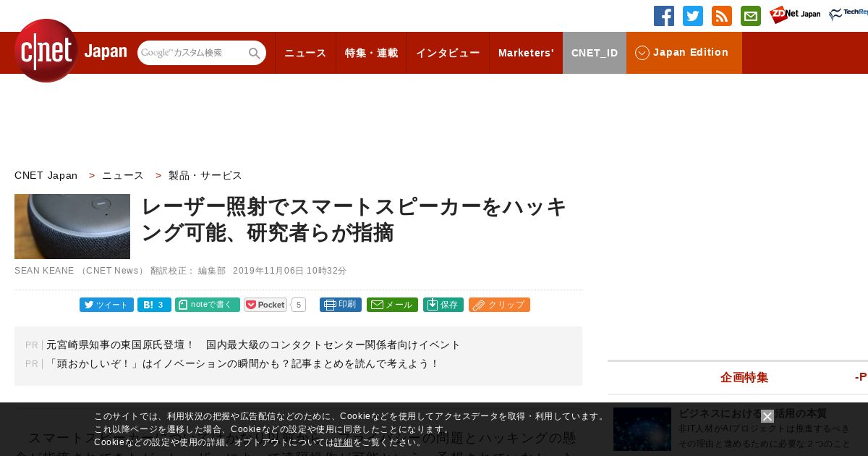Screen dimensions: 868x456
Task: Click the Pocket count 5 bubble
Action: [299, 305]
